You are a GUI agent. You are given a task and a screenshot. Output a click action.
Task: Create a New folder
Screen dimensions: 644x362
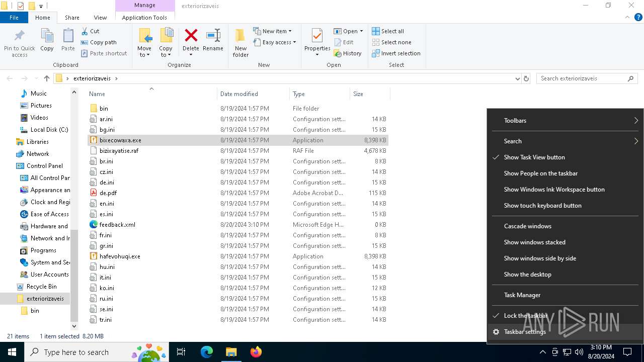point(240,42)
